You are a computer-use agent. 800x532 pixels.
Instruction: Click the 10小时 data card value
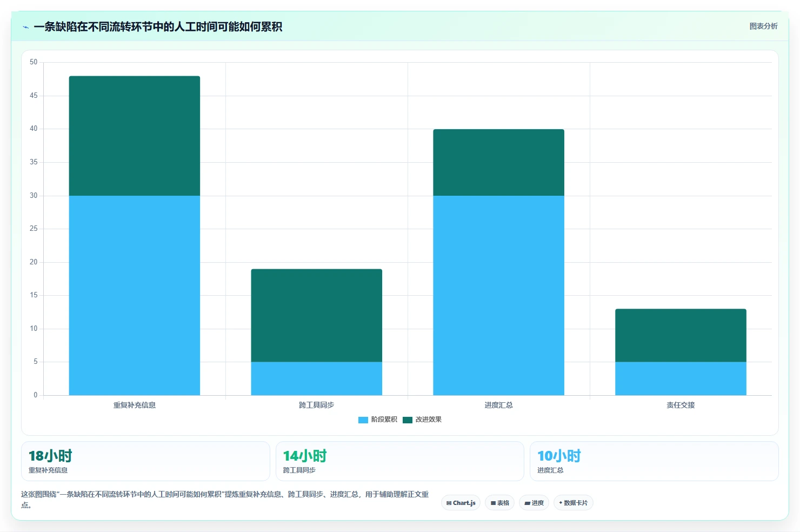(x=559, y=456)
